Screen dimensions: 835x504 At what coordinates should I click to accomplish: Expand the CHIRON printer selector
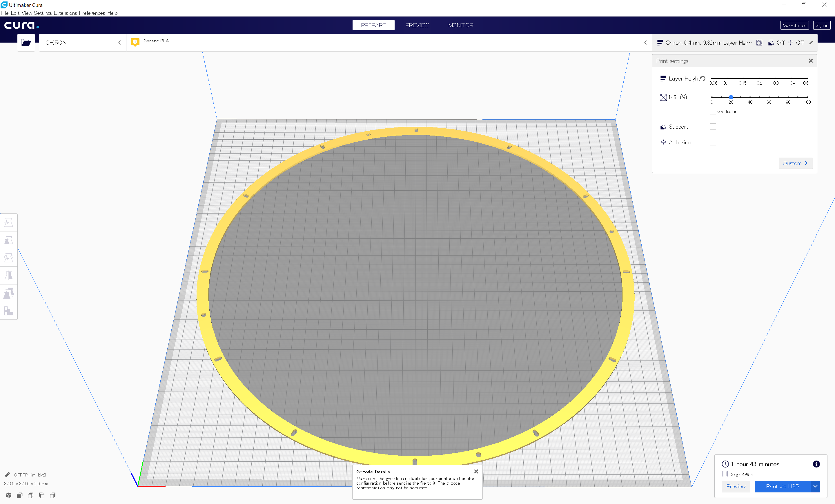coord(83,43)
